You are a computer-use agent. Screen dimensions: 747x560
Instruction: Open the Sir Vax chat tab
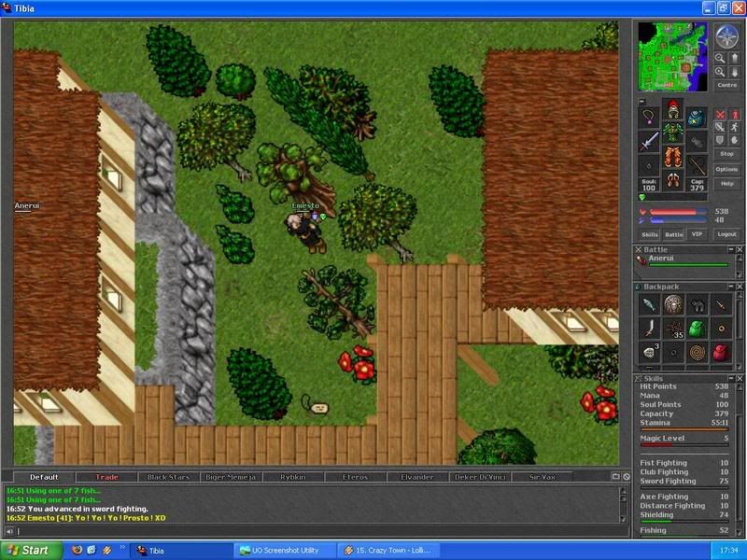point(543,477)
